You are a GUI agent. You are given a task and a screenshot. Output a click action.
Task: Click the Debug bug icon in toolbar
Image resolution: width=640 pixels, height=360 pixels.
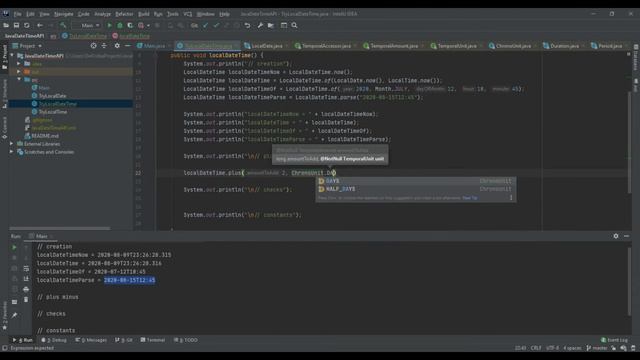(x=120, y=25)
